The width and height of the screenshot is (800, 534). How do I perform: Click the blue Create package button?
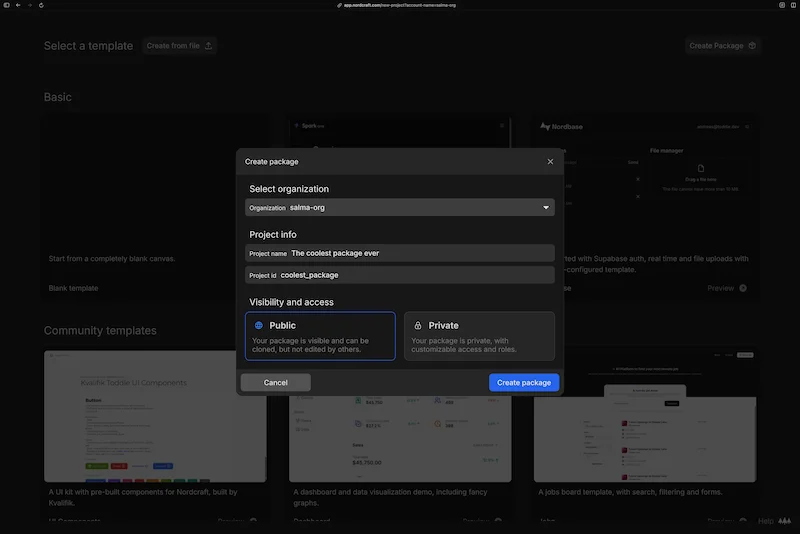click(524, 383)
